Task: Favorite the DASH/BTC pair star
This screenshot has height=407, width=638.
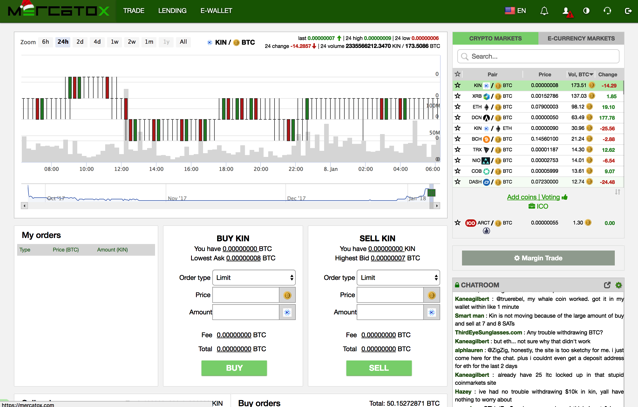Action: [x=458, y=182]
